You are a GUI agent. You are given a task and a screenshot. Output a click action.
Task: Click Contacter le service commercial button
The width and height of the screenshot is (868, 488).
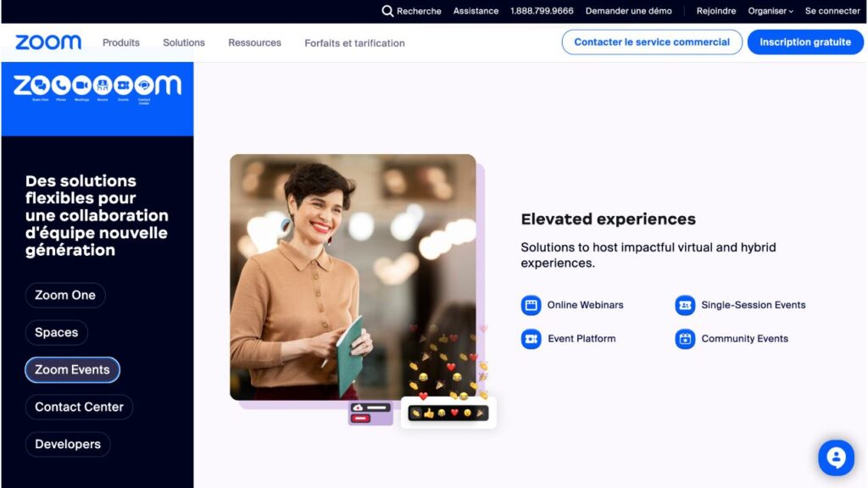[x=652, y=42]
